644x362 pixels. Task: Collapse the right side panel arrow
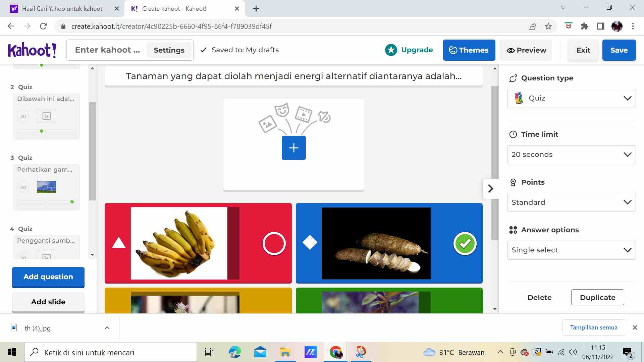click(x=491, y=188)
